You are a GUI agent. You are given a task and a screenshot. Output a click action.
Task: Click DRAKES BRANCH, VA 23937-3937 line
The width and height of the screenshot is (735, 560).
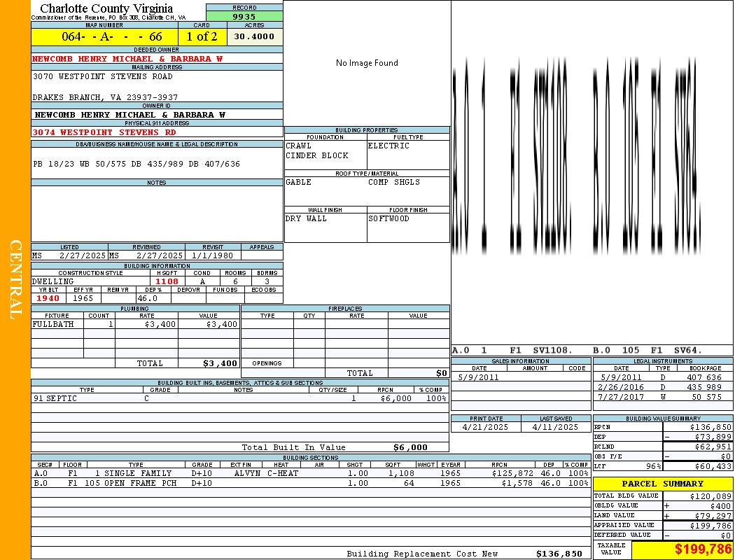pyautogui.click(x=105, y=97)
